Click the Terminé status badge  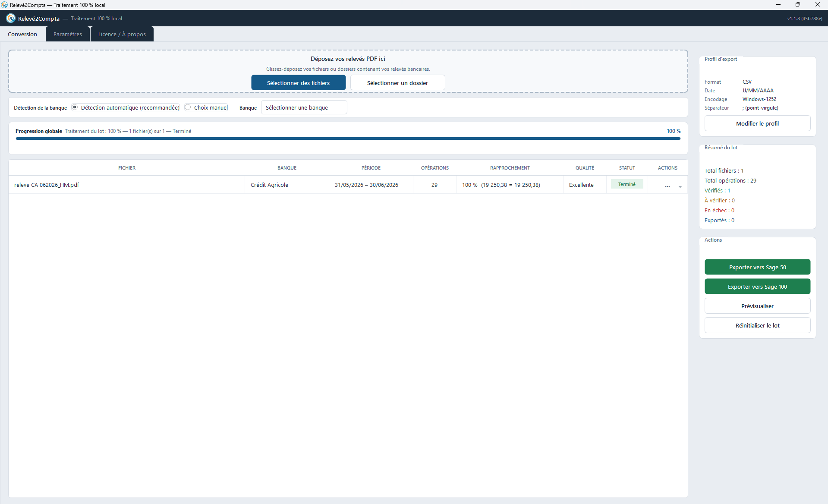pyautogui.click(x=627, y=184)
